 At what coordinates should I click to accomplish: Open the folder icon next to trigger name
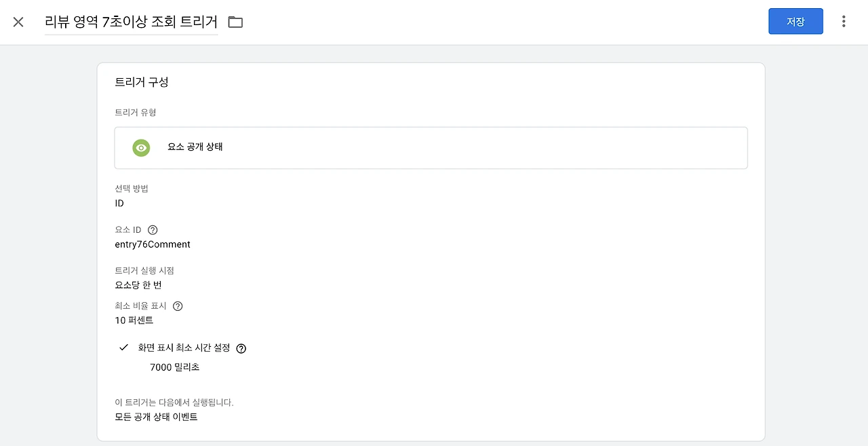coord(235,22)
